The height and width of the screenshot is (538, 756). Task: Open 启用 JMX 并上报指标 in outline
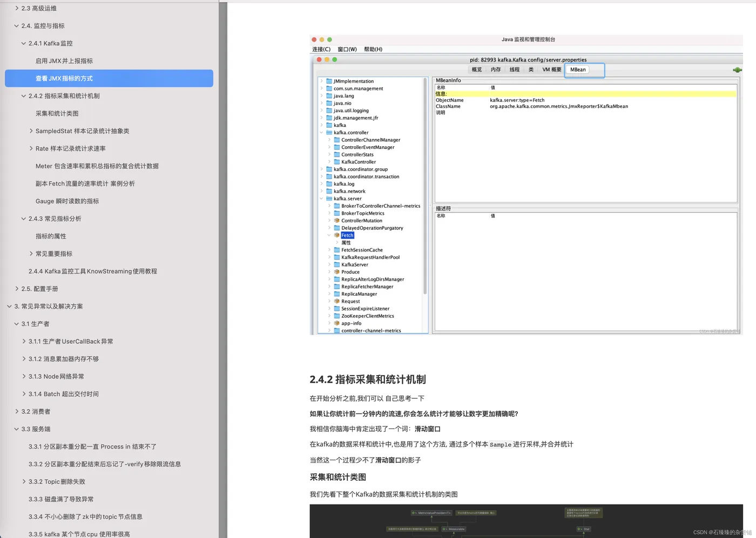[x=64, y=61]
